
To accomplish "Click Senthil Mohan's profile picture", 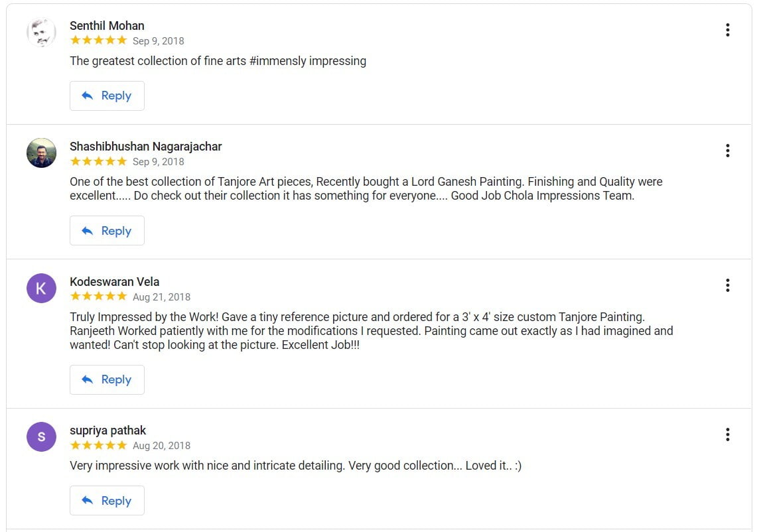I will point(41,33).
